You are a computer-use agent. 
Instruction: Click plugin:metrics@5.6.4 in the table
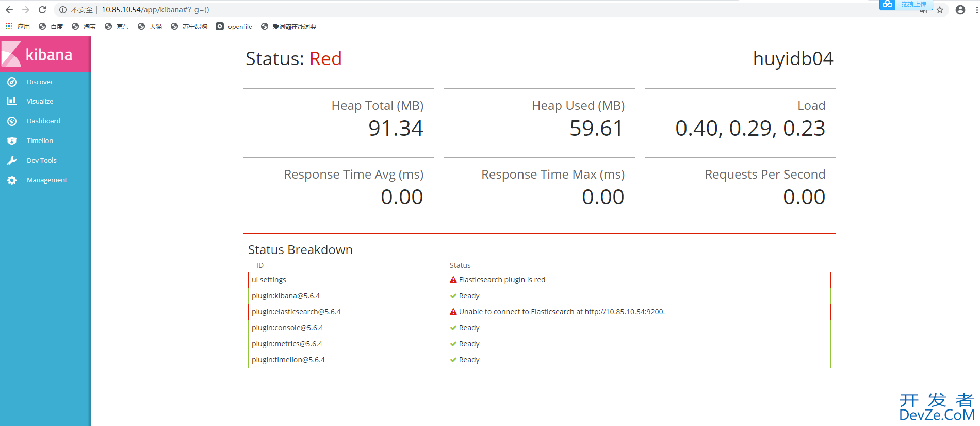(x=287, y=344)
